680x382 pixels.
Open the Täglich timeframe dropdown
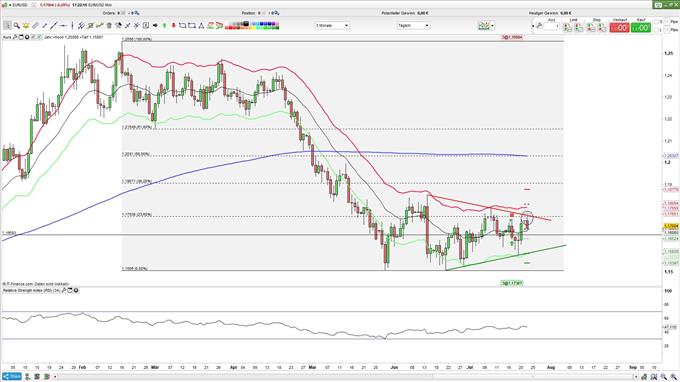pyautogui.click(x=413, y=26)
